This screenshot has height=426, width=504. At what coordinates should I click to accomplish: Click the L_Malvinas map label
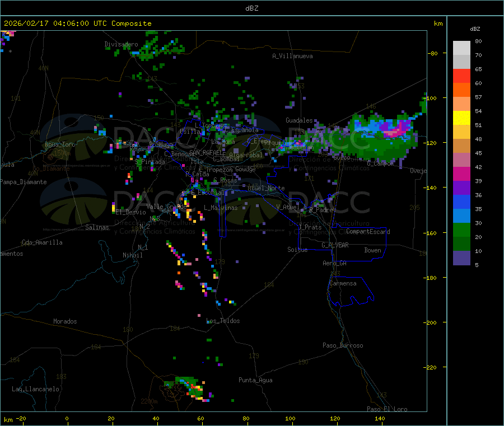(x=221, y=208)
